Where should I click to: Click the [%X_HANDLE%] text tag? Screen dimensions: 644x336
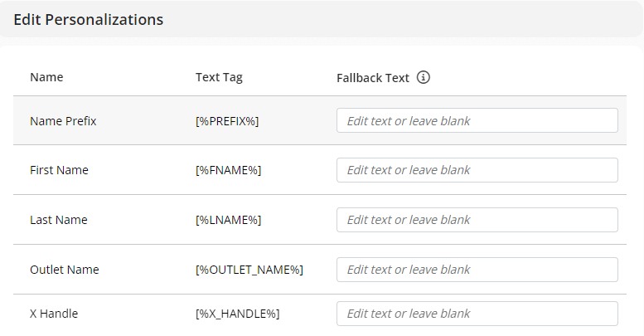pos(237,314)
